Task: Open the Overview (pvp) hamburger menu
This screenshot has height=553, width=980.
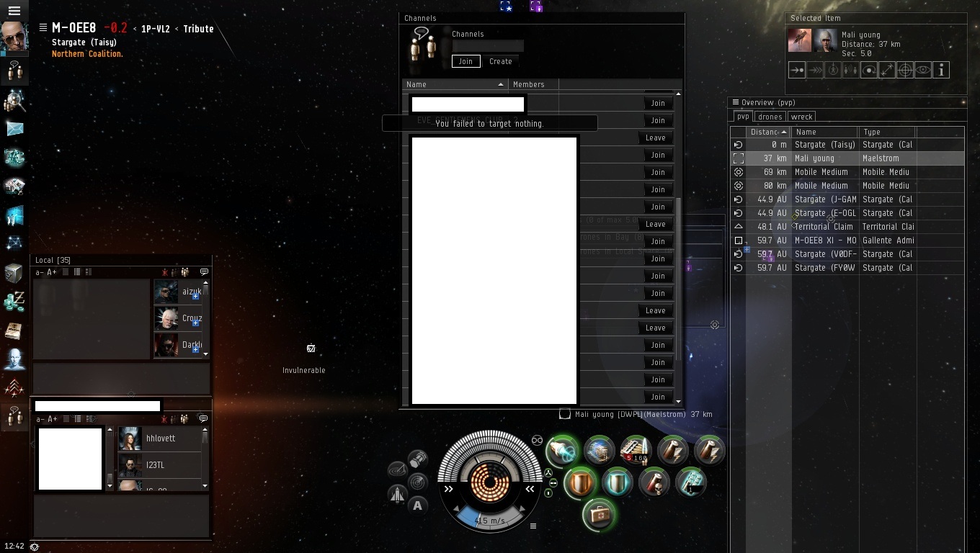Action: (x=736, y=102)
